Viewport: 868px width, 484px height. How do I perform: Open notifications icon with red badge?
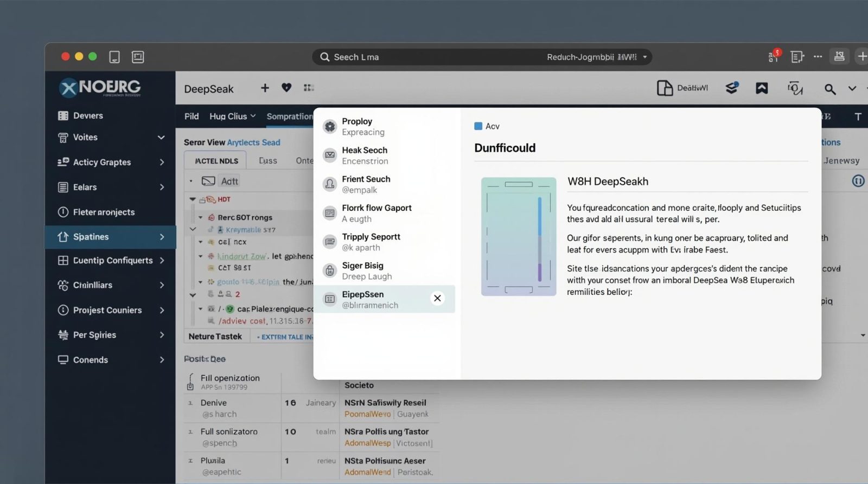click(774, 56)
